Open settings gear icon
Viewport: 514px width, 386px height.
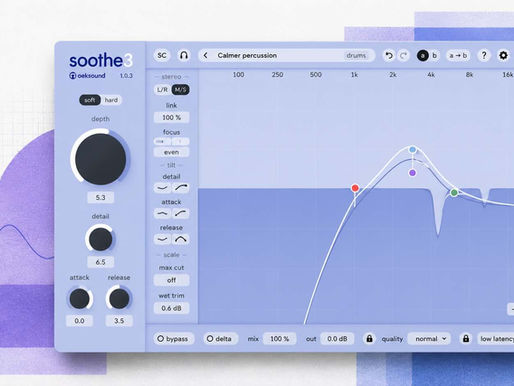[503, 55]
